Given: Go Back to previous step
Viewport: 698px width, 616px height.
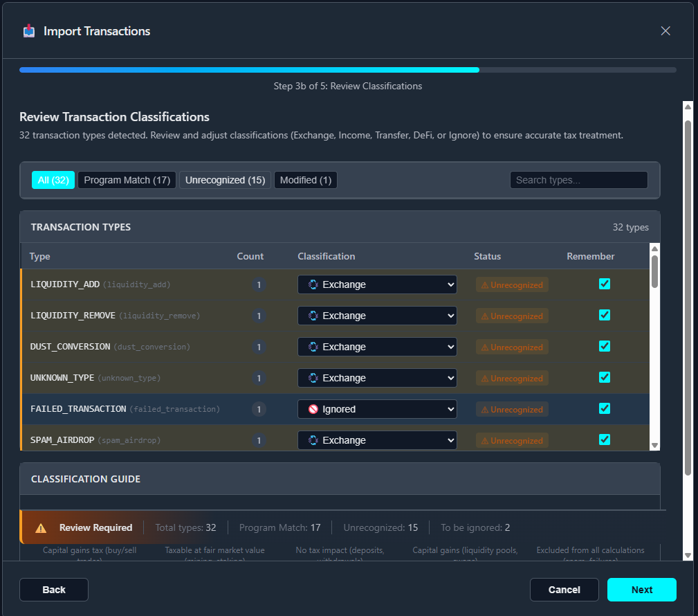Looking at the screenshot, I should (54, 590).
